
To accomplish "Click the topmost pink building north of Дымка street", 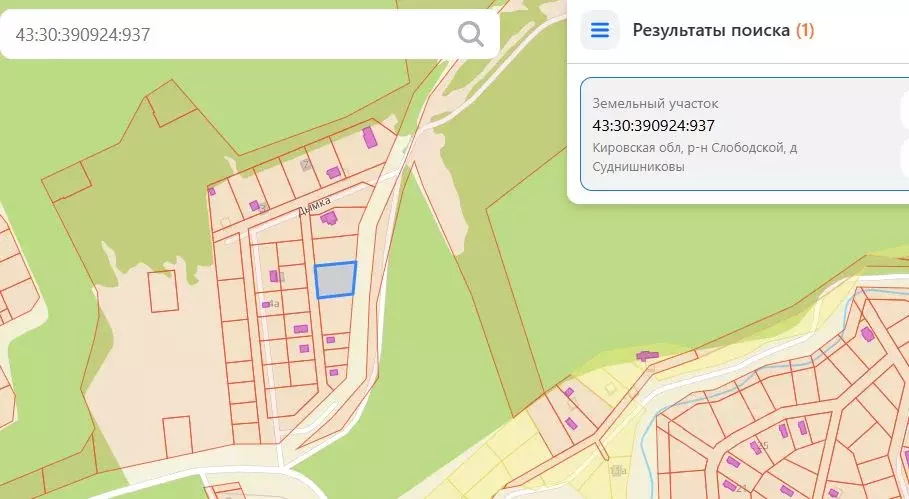I will pos(369,137).
